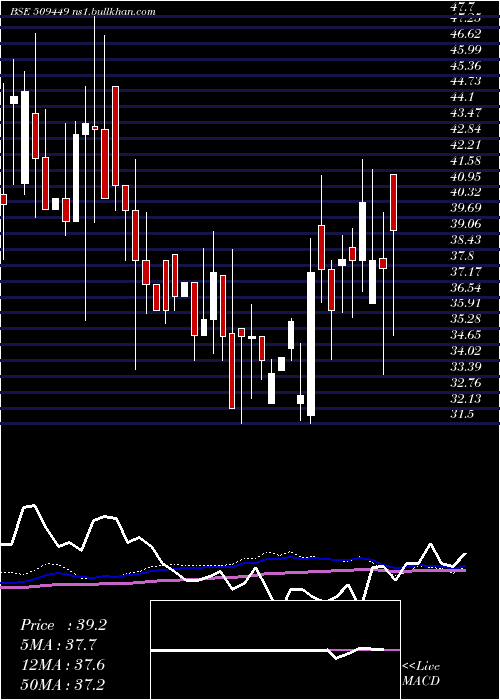Click the 39.06 price axis label
This screenshot has width=500, height=700.
pos(466,224)
